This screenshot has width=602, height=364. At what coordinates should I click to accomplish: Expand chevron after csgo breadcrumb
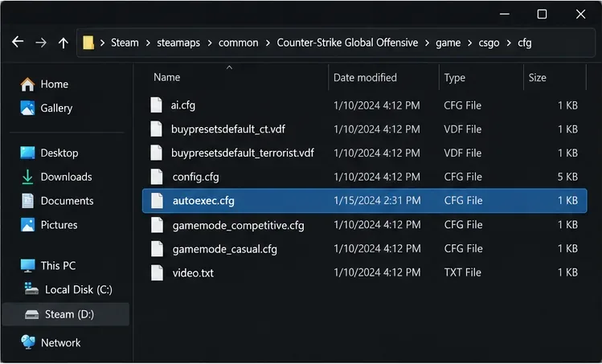tap(509, 43)
